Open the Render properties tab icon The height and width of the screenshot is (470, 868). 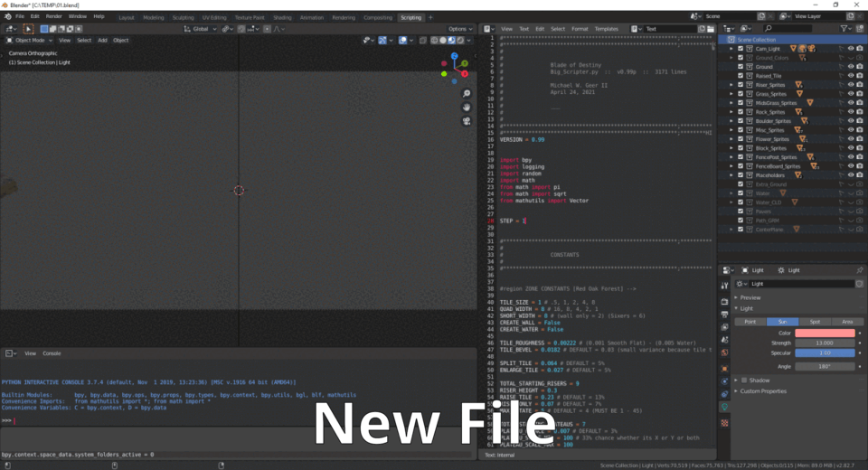pos(724,301)
